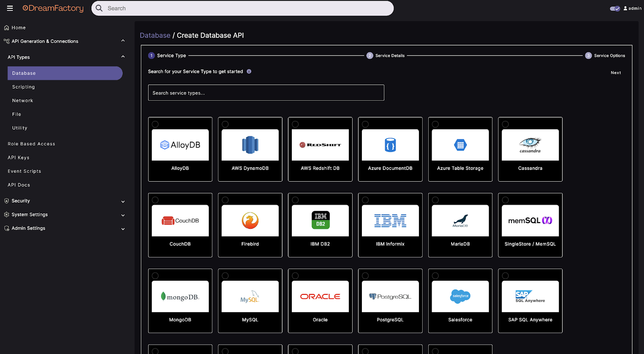Click the memSQL logo image
The height and width of the screenshot is (354, 644).
point(530,221)
